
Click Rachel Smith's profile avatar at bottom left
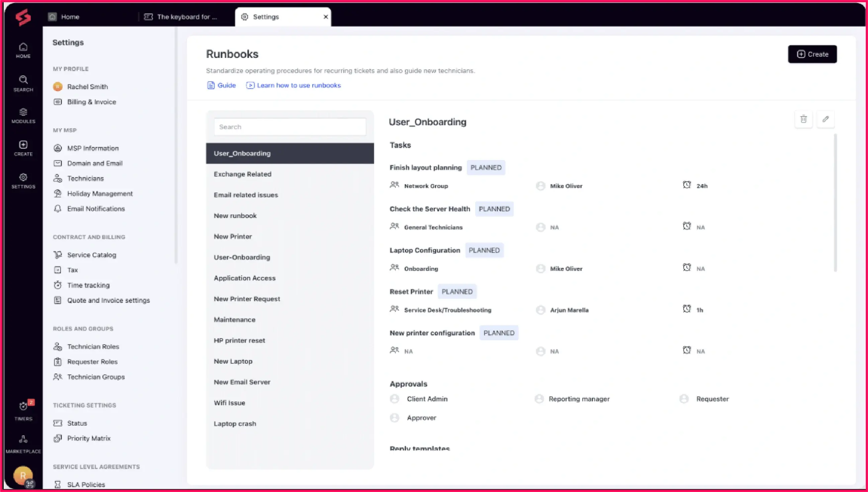pyautogui.click(x=23, y=476)
